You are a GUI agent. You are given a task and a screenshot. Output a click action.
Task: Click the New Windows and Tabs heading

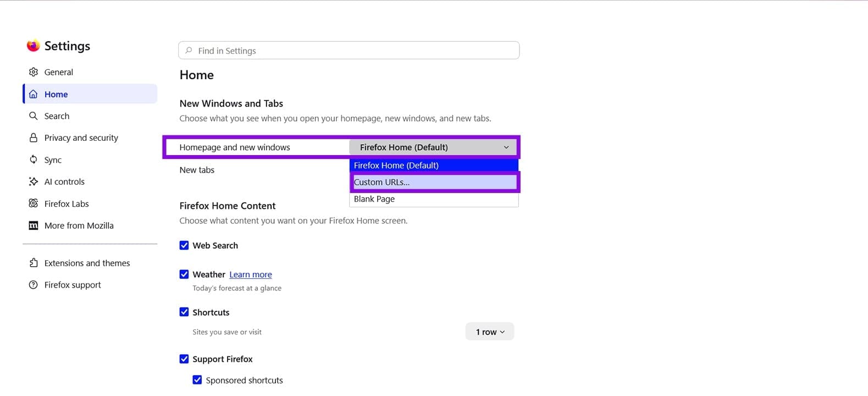tap(231, 103)
